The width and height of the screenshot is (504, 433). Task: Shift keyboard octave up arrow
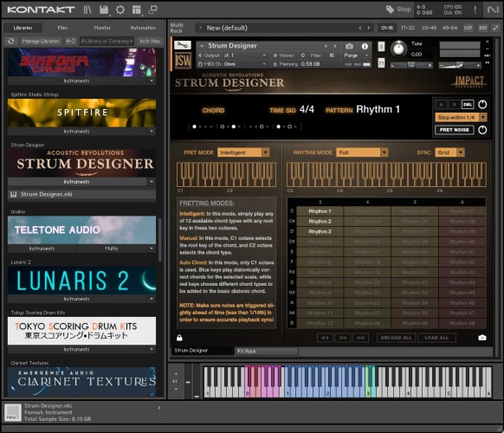tap(176, 373)
